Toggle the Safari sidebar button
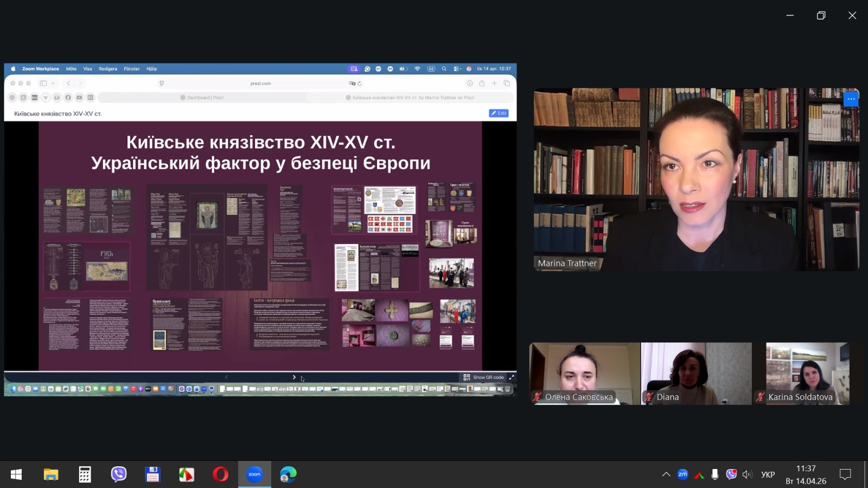Viewport: 868px width, 488px height. point(43,84)
